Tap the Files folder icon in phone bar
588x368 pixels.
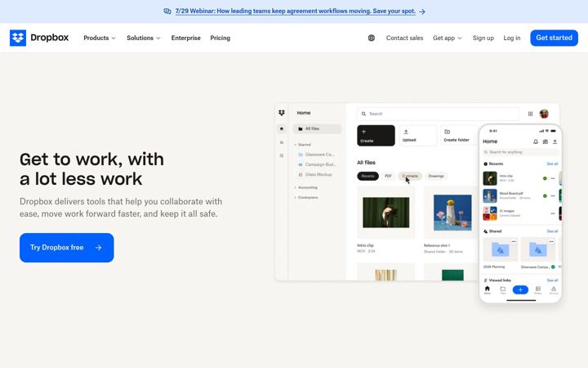point(503,289)
